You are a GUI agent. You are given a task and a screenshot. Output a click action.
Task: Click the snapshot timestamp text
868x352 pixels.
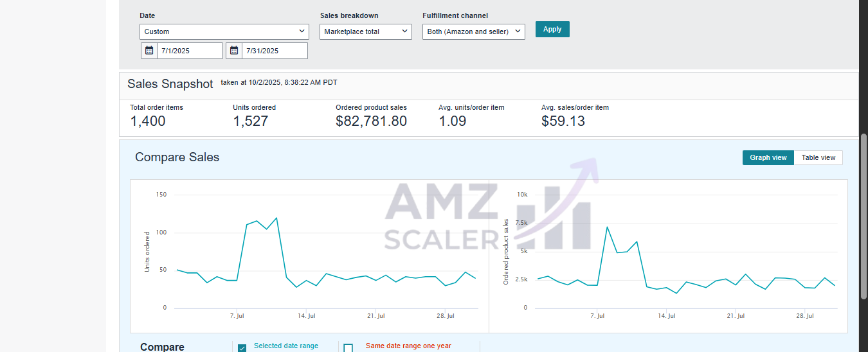(279, 82)
